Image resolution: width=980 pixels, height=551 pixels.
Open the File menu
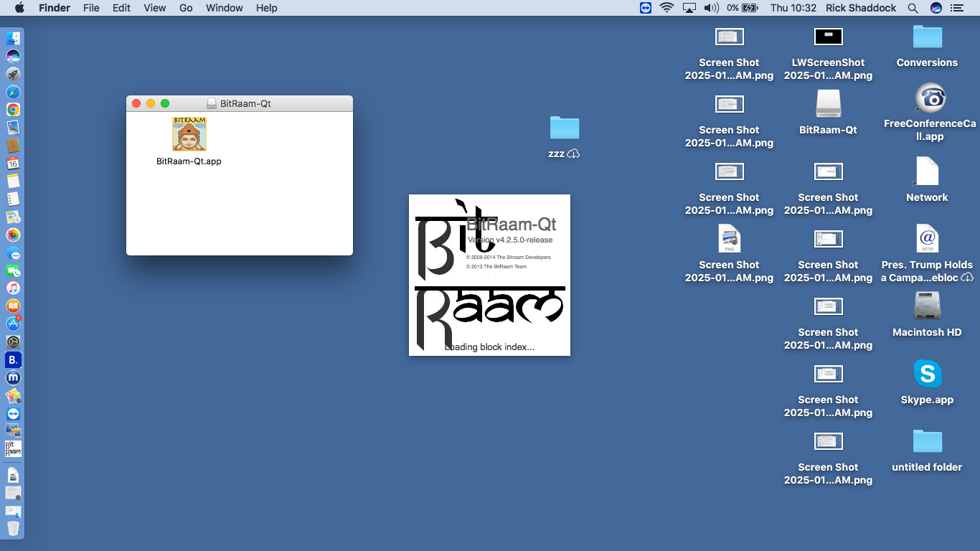coord(91,8)
